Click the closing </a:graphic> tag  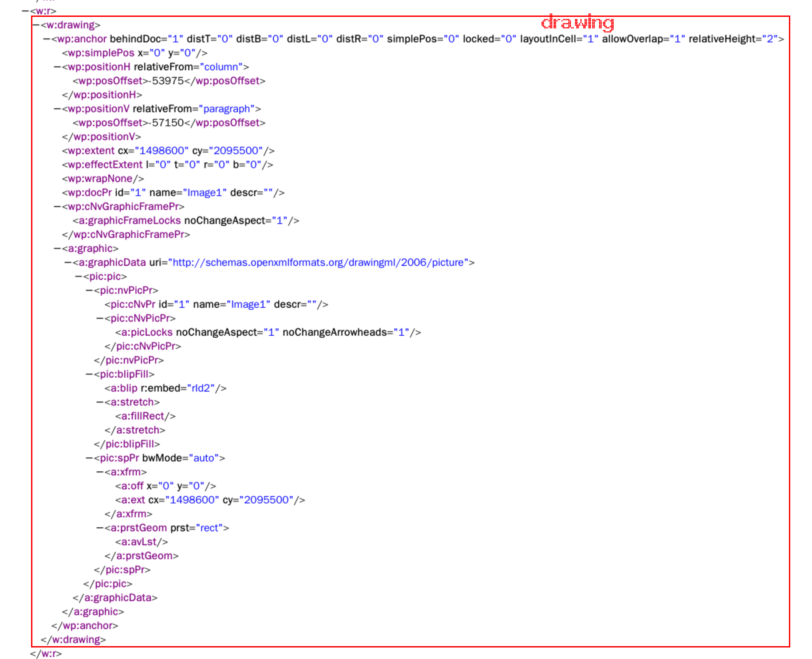click(93, 612)
